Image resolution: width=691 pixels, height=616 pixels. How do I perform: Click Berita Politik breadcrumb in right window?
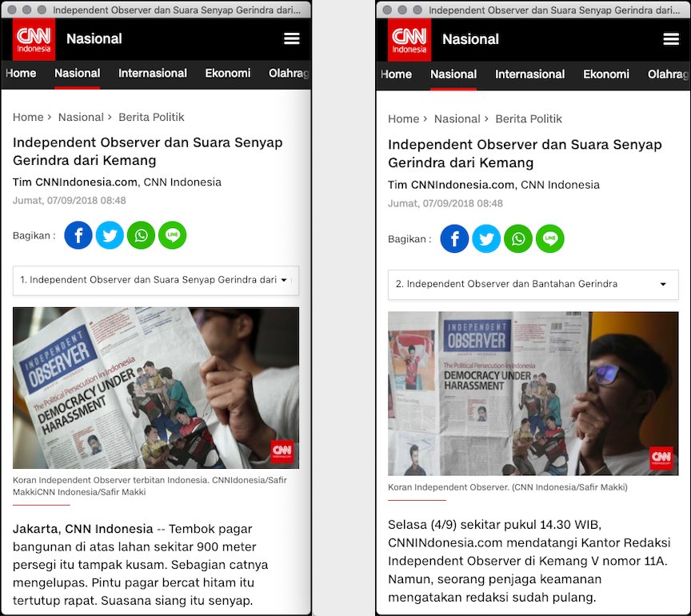pyautogui.click(x=529, y=119)
